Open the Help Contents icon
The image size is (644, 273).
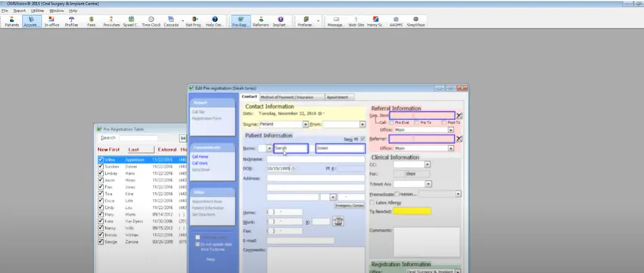214,21
